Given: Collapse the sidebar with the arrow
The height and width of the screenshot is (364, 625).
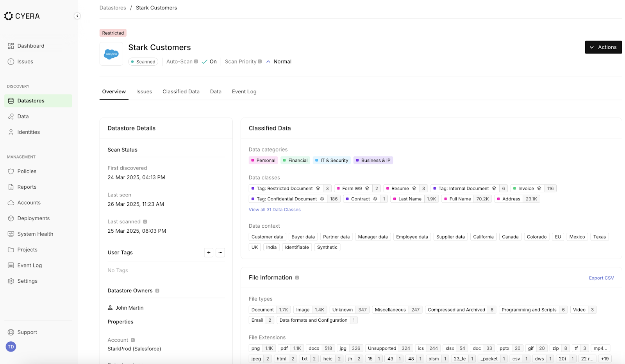Looking at the screenshot, I should pyautogui.click(x=77, y=16).
